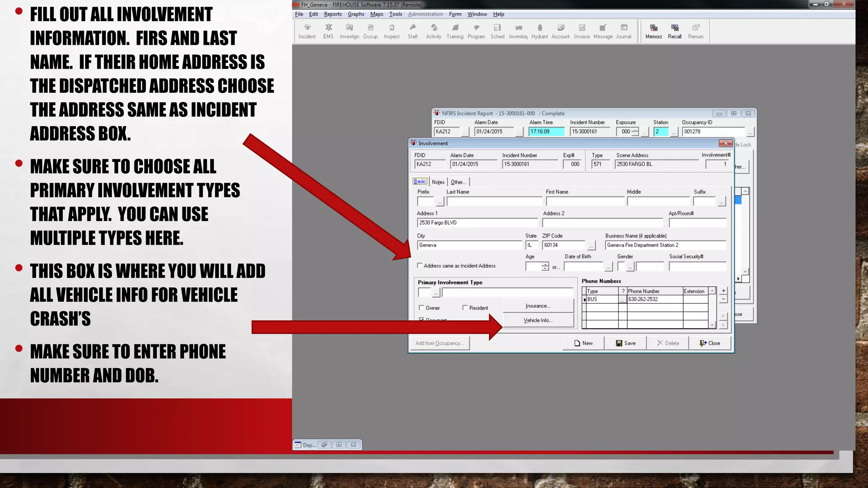Screen dimensions: 868x488
Task: Select the Basic tab
Action: click(x=420, y=181)
